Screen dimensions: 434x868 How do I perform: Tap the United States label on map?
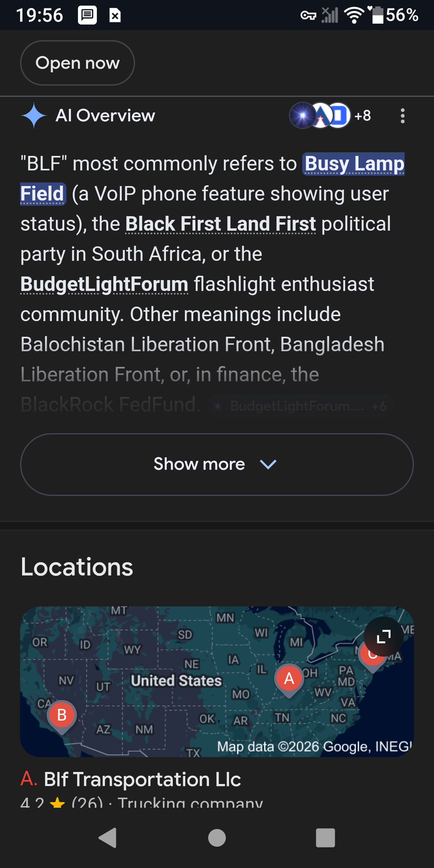point(176,681)
